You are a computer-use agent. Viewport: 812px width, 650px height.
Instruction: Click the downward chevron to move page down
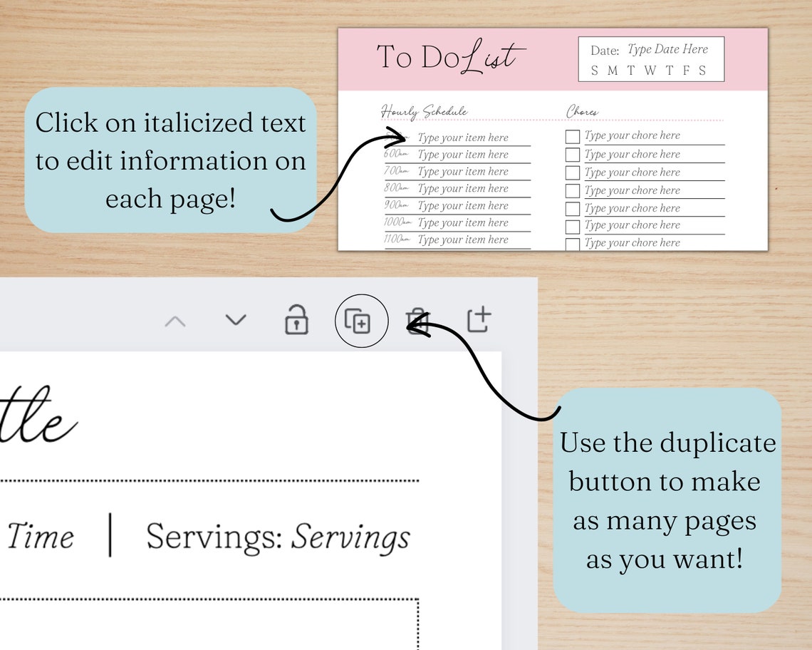235,321
